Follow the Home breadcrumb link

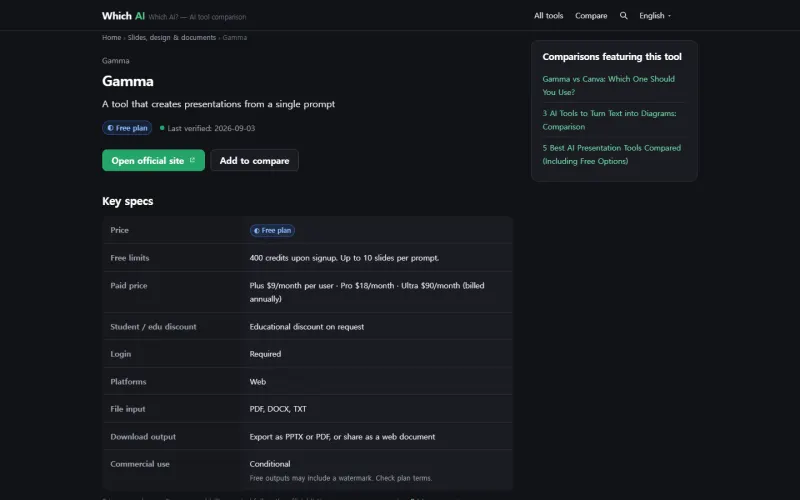111,37
